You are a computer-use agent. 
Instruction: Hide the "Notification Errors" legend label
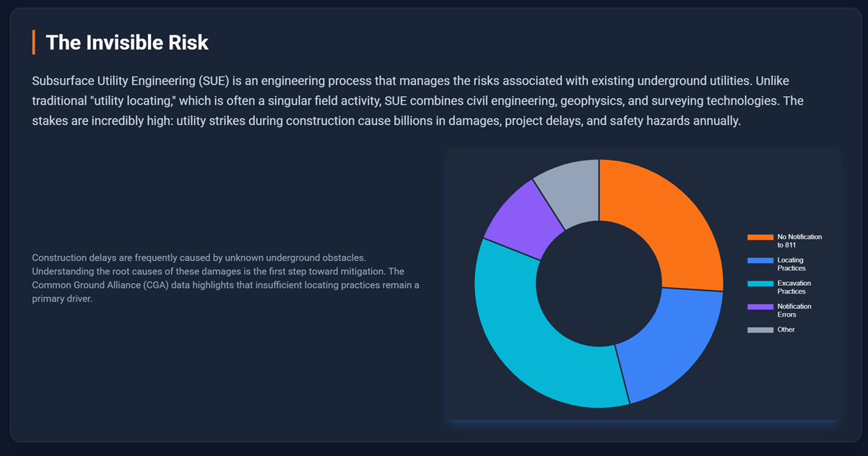[794, 310]
